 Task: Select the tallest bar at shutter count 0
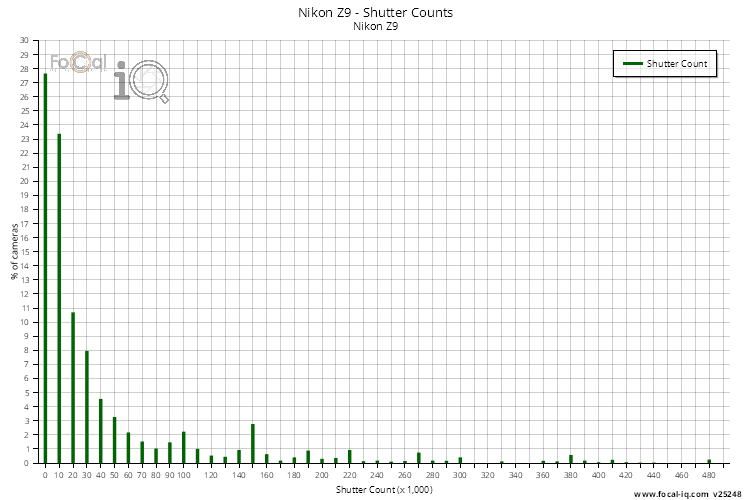45,268
